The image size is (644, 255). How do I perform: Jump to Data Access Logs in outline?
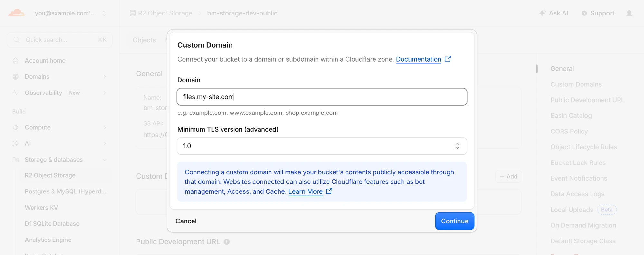pos(577,194)
